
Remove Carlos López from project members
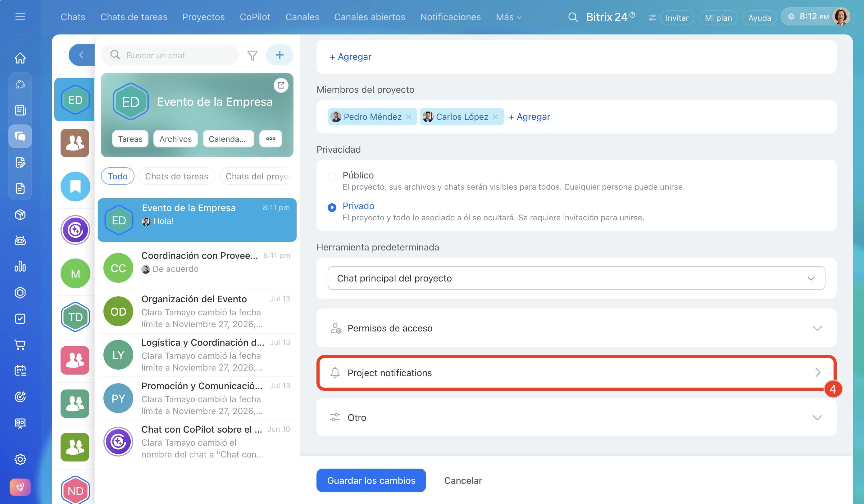tap(495, 117)
